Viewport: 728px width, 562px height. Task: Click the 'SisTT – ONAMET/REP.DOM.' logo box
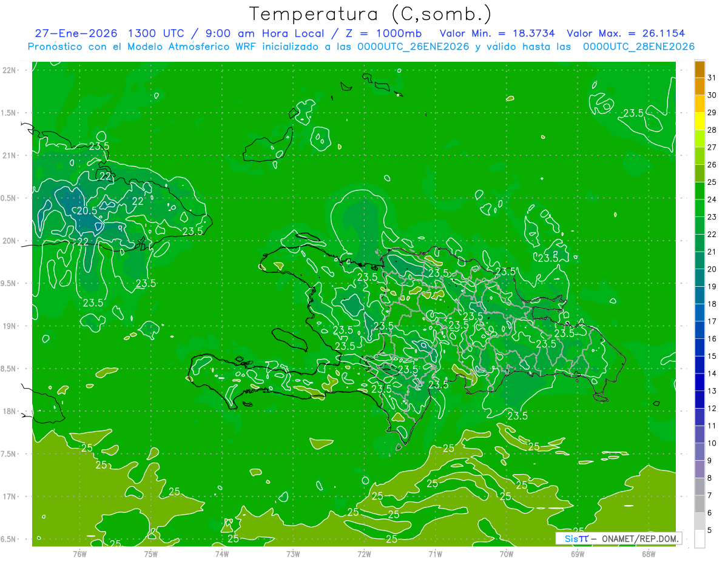tap(618, 538)
